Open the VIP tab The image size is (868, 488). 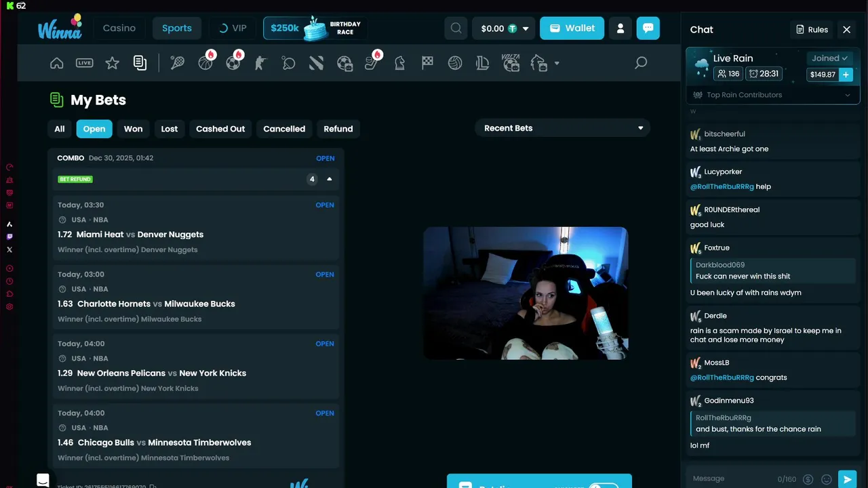coord(233,28)
